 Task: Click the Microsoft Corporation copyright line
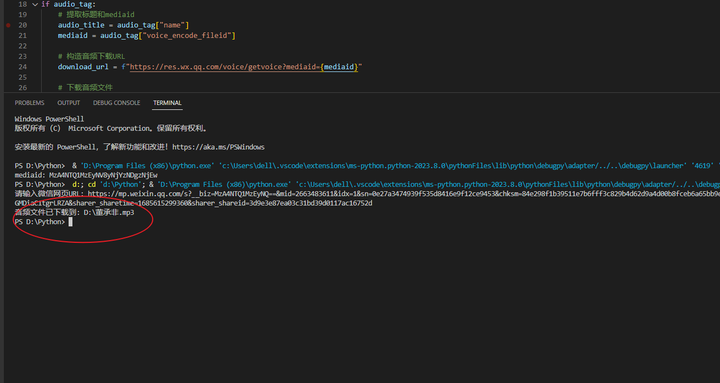111,129
